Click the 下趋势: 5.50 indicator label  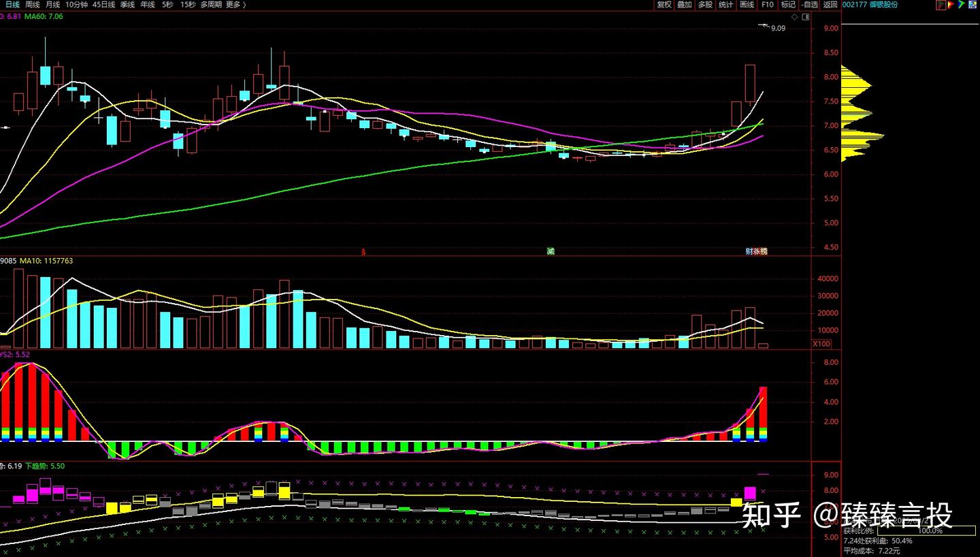coord(45,466)
